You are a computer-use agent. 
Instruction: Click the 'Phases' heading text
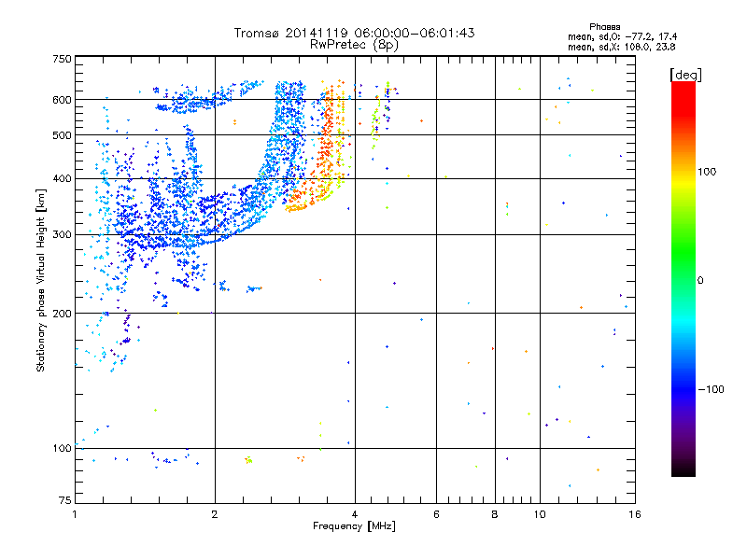tap(604, 27)
